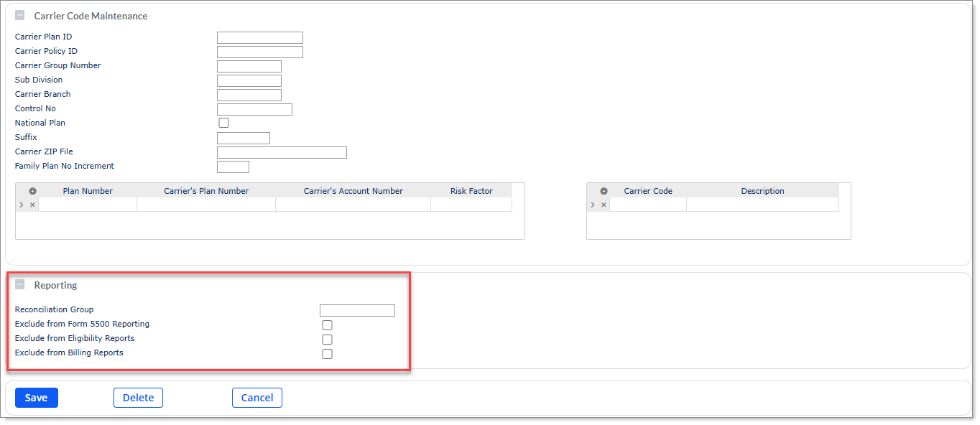The height and width of the screenshot is (425, 980).
Task: Enable the National Plan checkbox
Action: (x=223, y=123)
